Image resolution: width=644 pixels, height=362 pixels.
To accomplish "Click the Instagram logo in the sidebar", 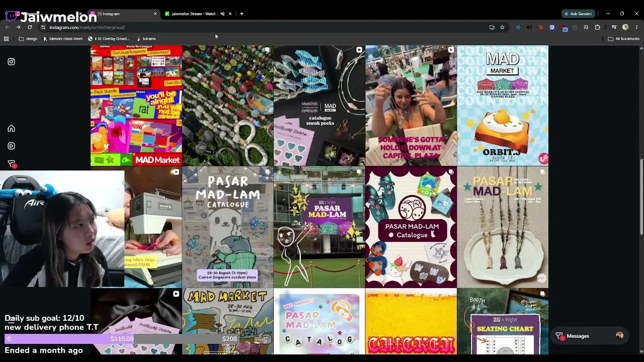I will [x=11, y=62].
